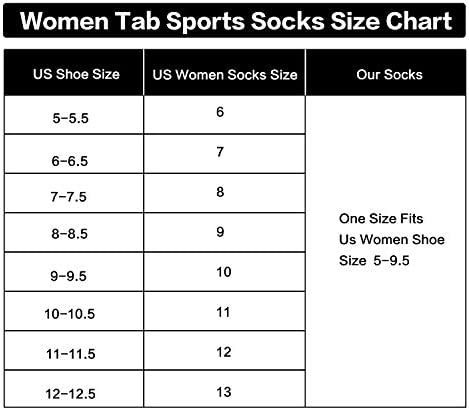
Task: Click socks size 6 cell
Action: [225, 115]
